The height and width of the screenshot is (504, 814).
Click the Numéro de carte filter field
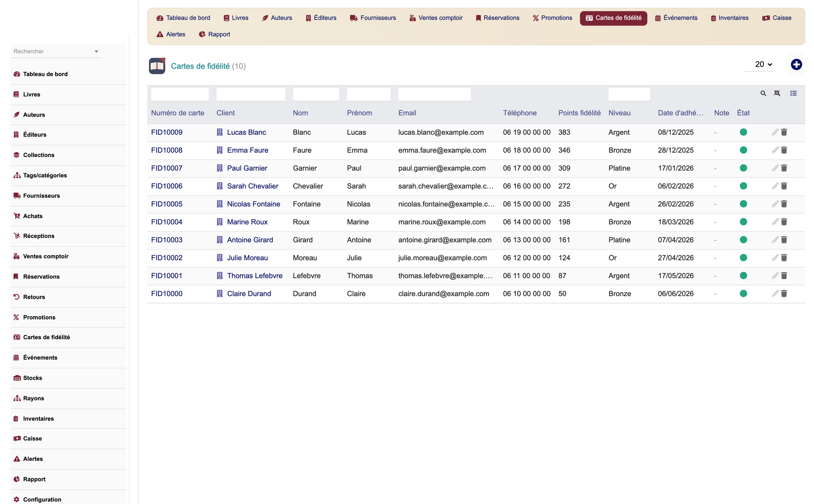pos(180,94)
